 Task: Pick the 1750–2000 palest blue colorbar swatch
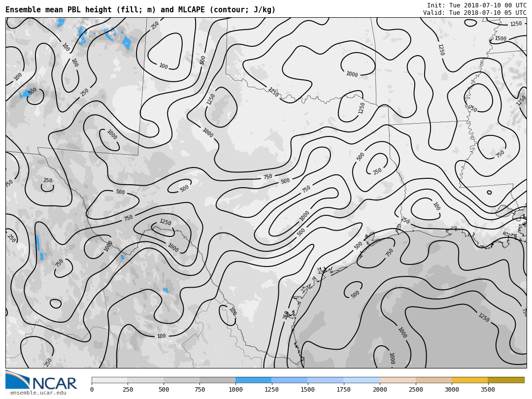(362, 380)
